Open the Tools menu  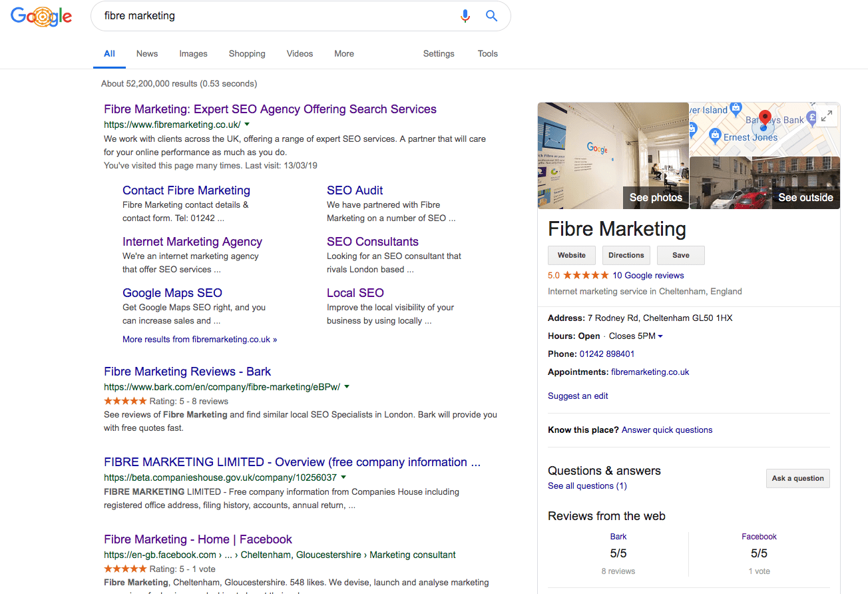click(487, 54)
